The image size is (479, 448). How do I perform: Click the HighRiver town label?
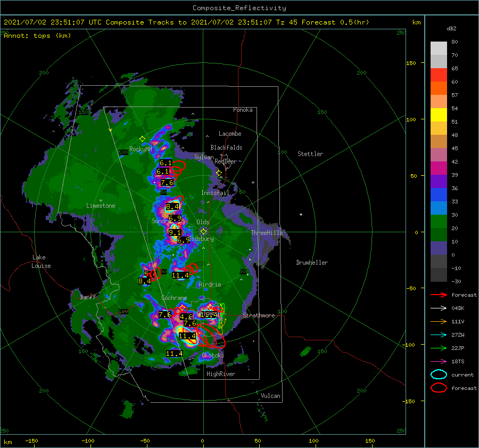pyautogui.click(x=221, y=374)
